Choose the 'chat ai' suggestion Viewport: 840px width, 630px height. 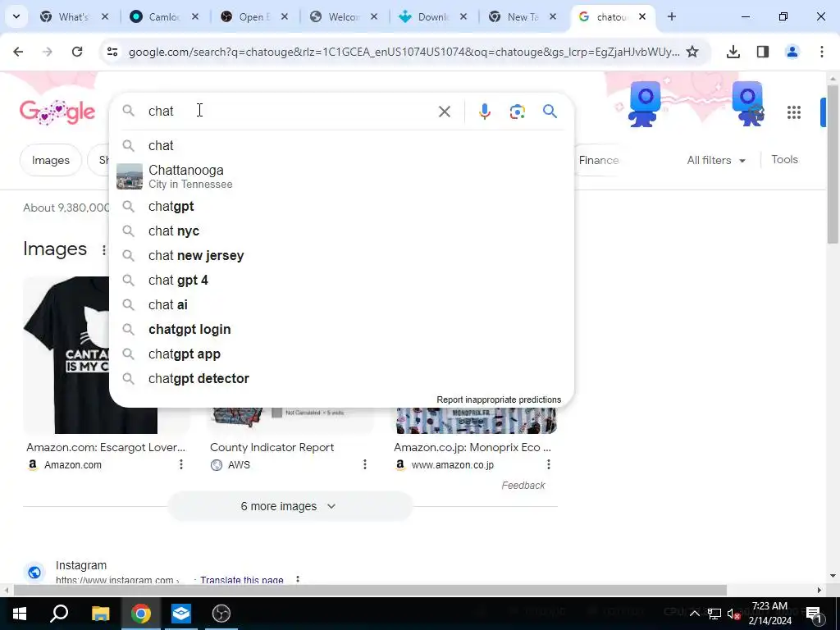click(341, 305)
